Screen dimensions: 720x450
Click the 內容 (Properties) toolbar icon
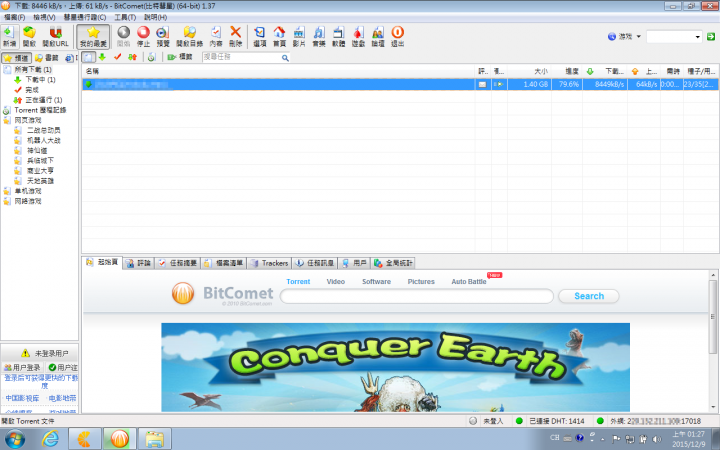(x=216, y=36)
